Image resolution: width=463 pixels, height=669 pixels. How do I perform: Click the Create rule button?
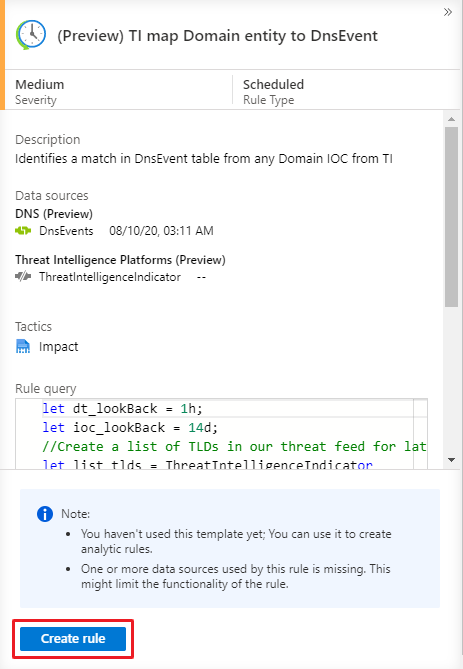(73, 639)
